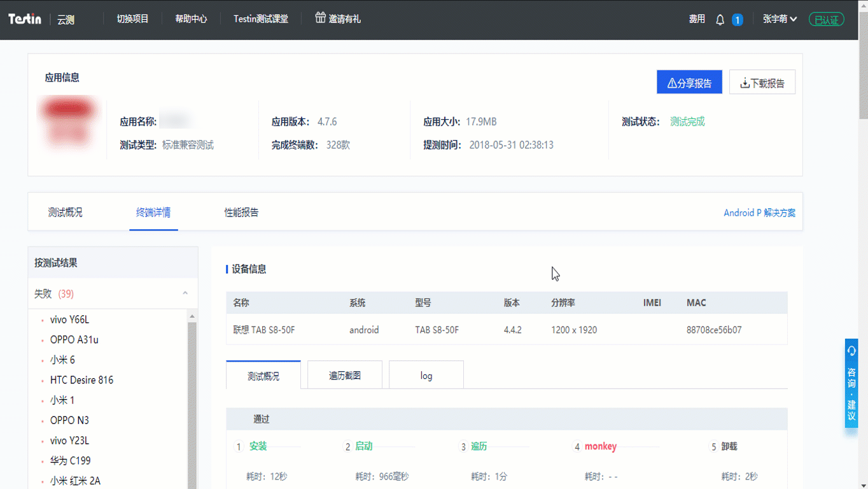The width and height of the screenshot is (868, 489).
Task: Click the device list scrollbar thumb
Action: click(192, 405)
